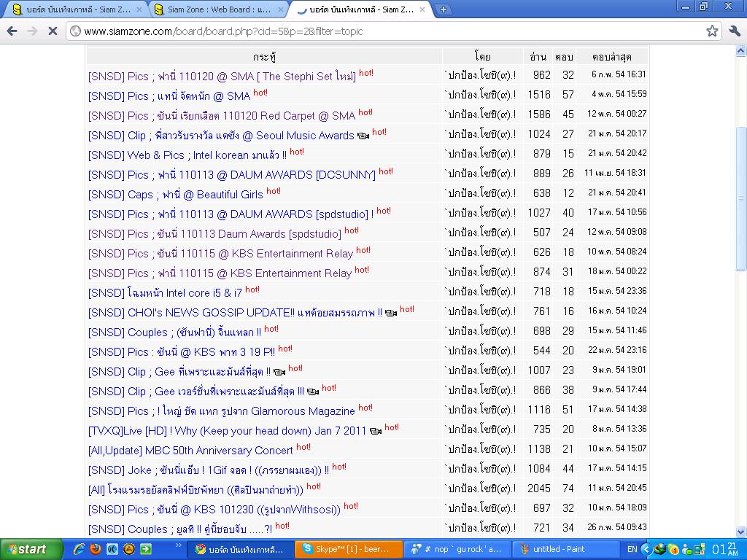Open topic KBS 101230 Withsosi
Screen dimensions: 747x560
pos(214,510)
